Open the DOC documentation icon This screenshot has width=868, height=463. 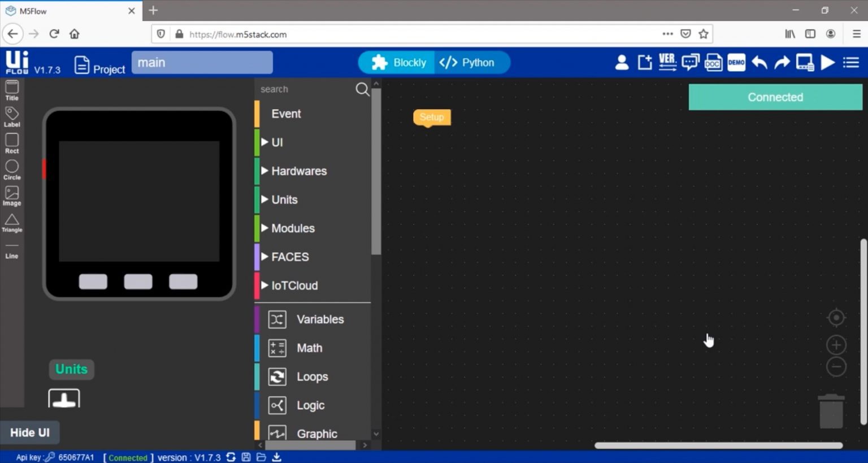[x=713, y=62]
